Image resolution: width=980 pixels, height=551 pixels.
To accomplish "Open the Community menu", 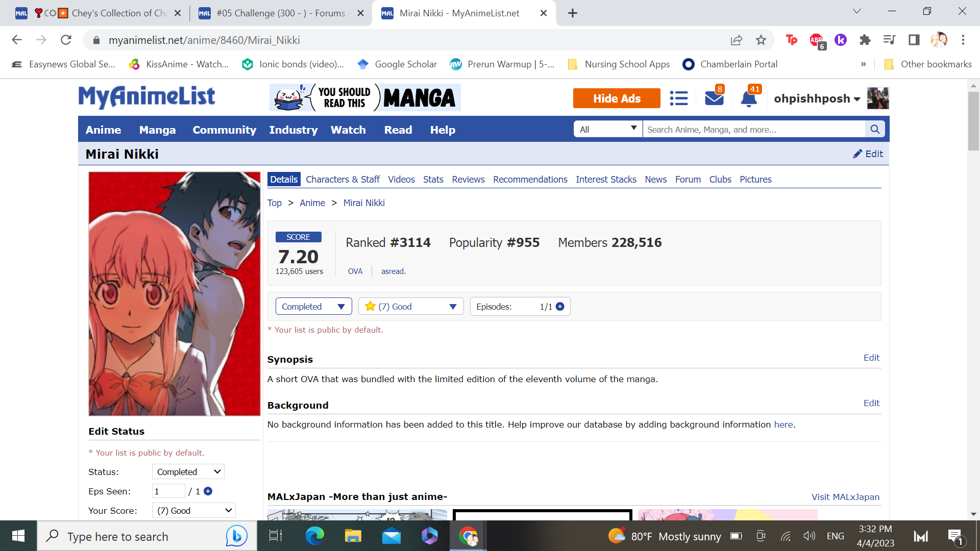I will [224, 130].
